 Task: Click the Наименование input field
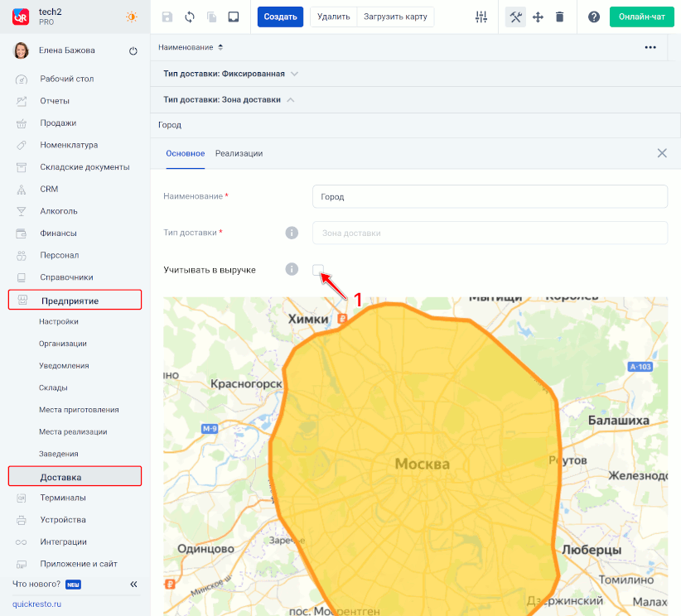point(490,196)
